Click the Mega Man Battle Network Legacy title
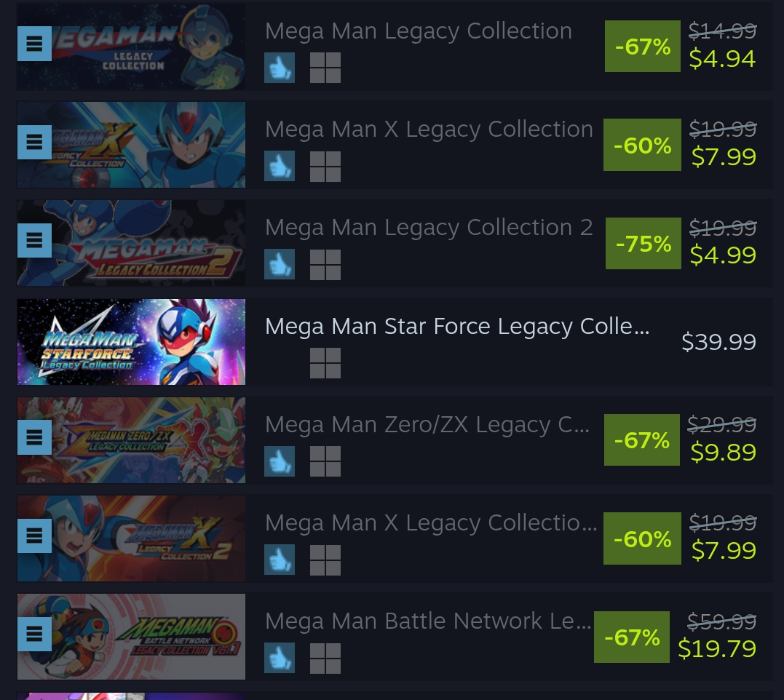This screenshot has width=784, height=700. 427,621
